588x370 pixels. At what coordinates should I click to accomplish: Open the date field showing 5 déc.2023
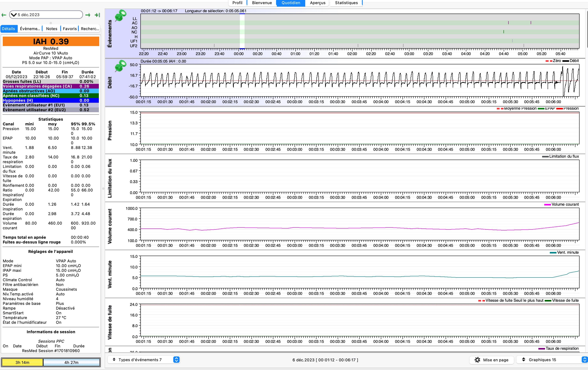pyautogui.click(x=46, y=15)
